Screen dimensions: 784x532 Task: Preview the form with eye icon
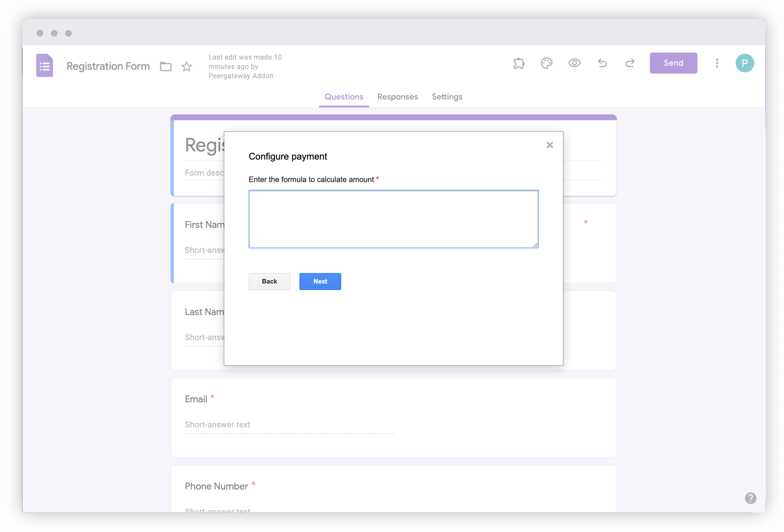[574, 63]
